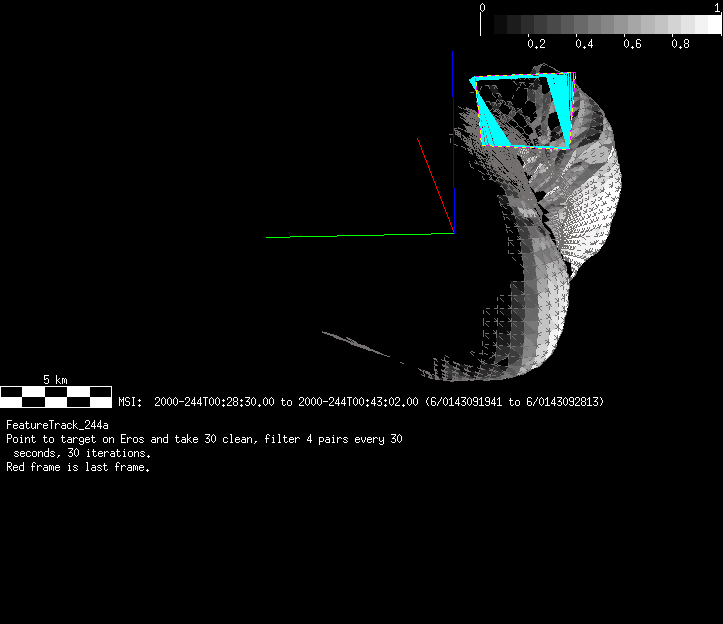Click the '6/0143091941 to 6/0143092813' clock range
Screen dimensions: 723x624
point(515,402)
